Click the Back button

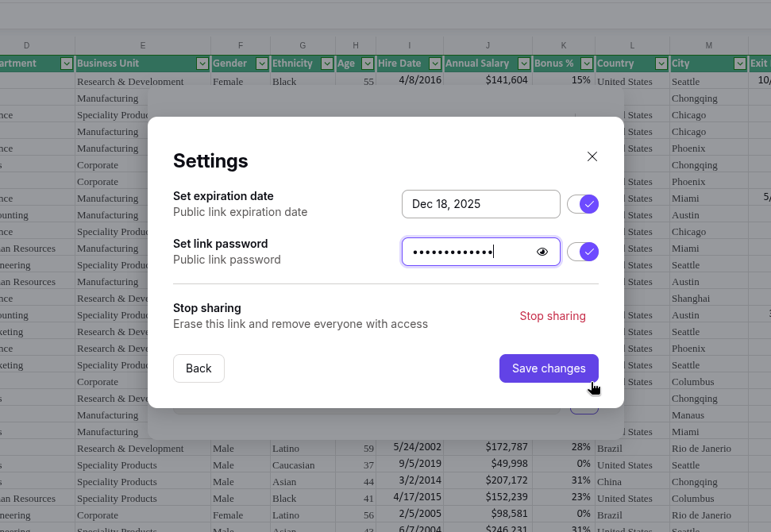[199, 368]
